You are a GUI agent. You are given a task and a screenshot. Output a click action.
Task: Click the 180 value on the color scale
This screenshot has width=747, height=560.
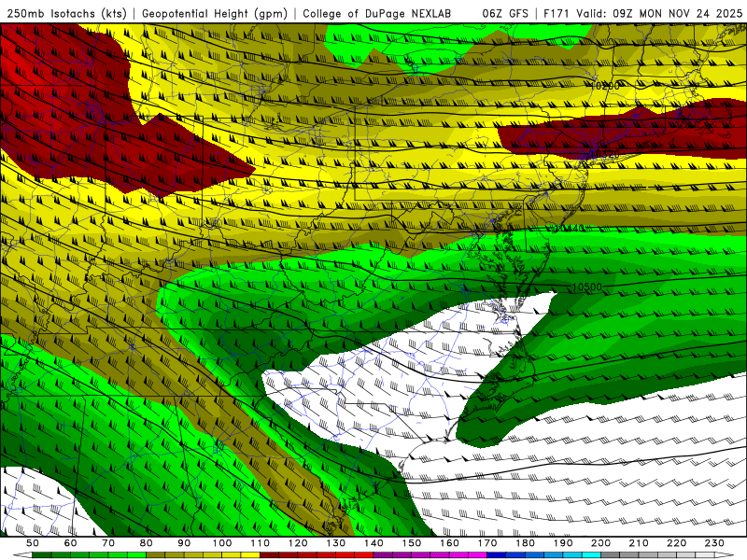(x=525, y=543)
